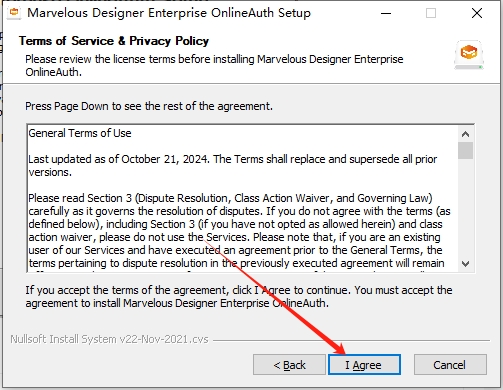This screenshot has height=390, width=503.
Task: Click the Press Page Down instruction text
Action: coord(149,106)
